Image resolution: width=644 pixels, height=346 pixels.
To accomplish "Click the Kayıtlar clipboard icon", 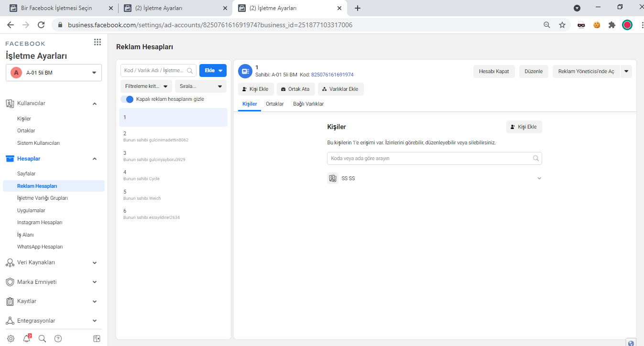I will 10,302.
